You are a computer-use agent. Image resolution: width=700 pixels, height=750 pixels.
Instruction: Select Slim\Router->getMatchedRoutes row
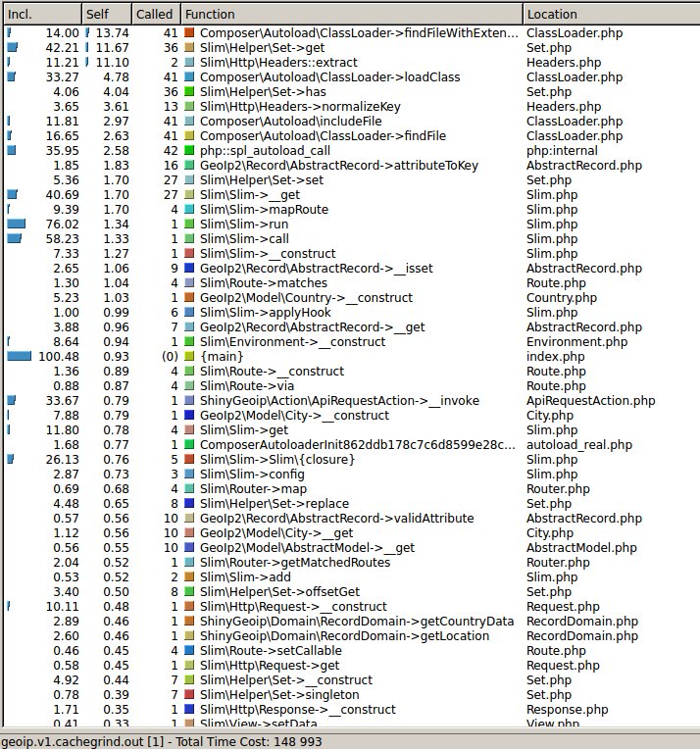tap(352, 563)
